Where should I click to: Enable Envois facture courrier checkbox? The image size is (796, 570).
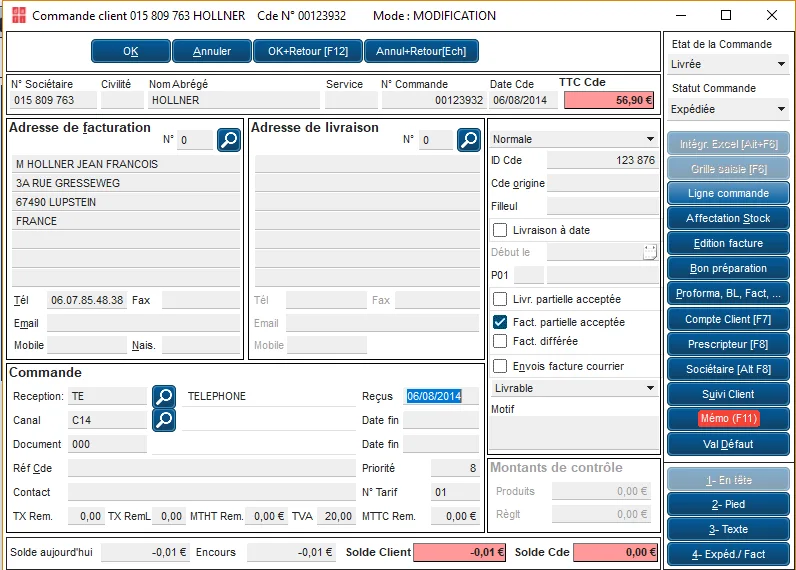coord(500,366)
